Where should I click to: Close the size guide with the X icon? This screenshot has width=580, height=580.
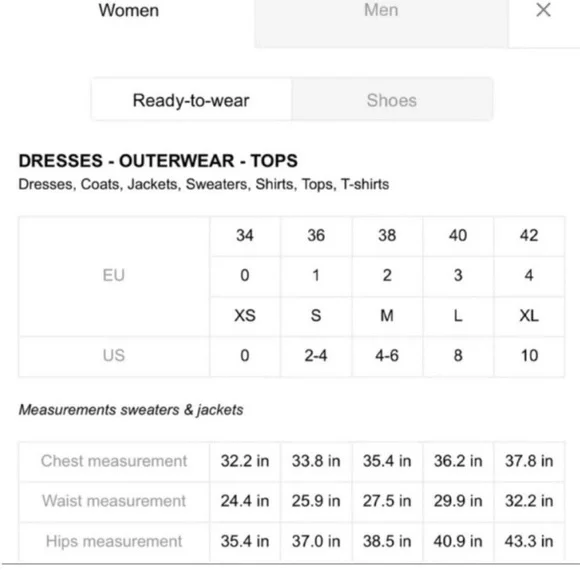coord(543,10)
